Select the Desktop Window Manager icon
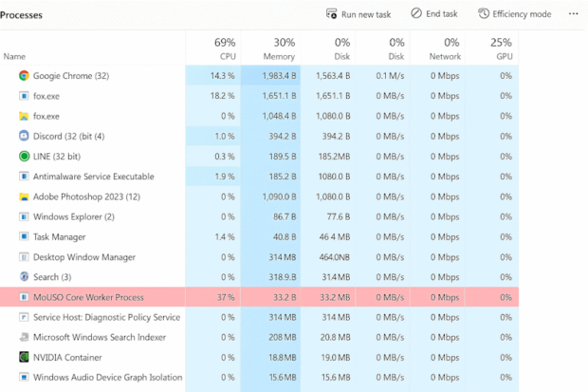The width and height of the screenshot is (588, 392). pyautogui.click(x=24, y=257)
